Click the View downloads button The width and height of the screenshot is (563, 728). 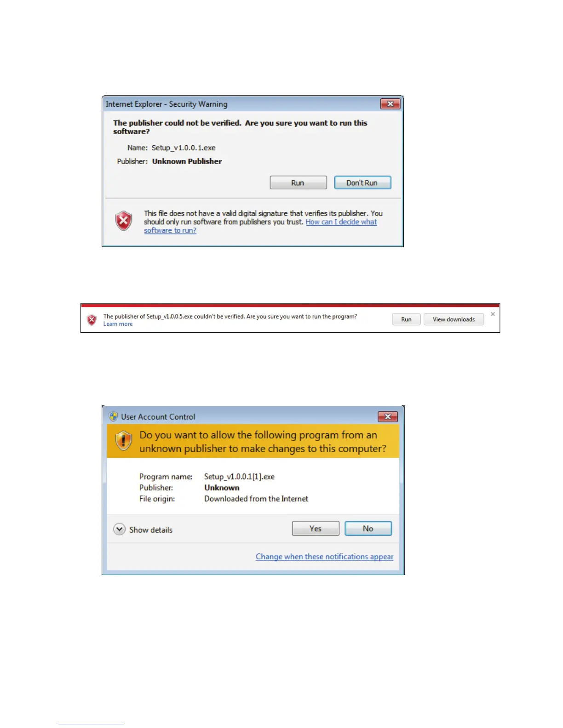(x=454, y=319)
